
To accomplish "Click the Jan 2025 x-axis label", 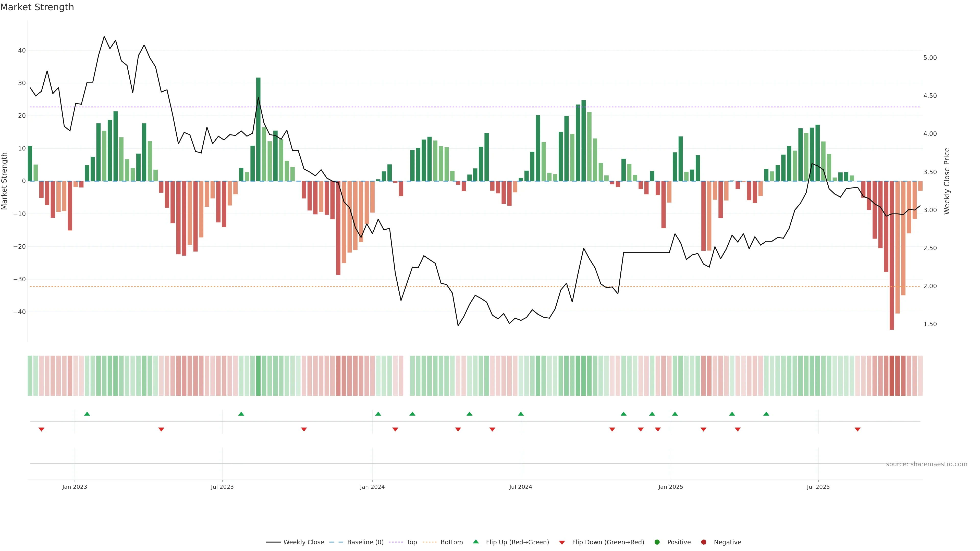I will click(671, 487).
